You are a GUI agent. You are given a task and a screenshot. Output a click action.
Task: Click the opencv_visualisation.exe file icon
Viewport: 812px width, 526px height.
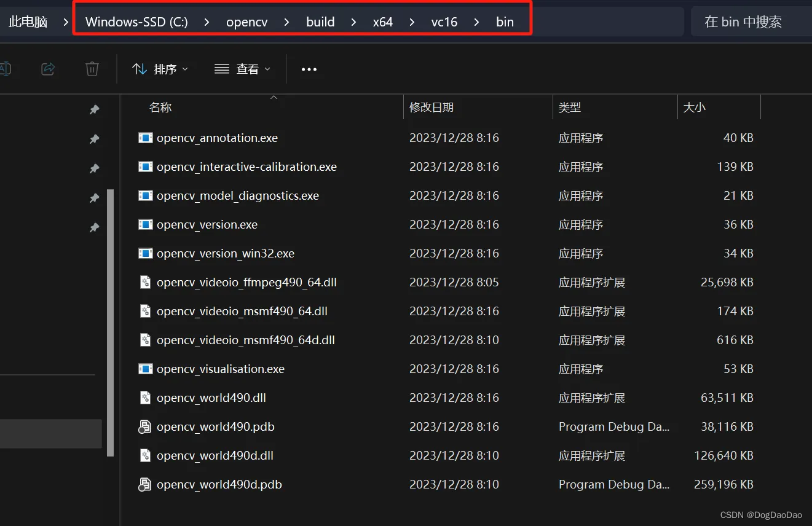point(146,369)
